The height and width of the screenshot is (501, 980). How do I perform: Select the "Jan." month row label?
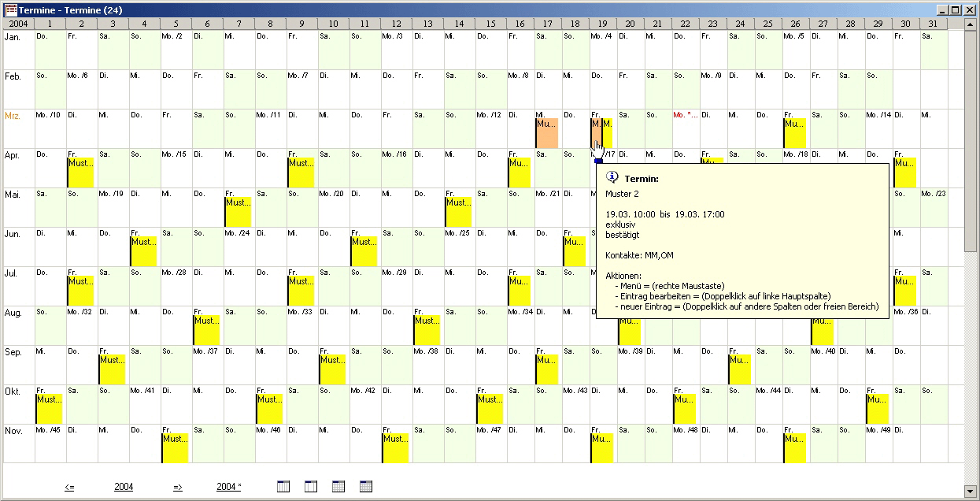[13, 37]
